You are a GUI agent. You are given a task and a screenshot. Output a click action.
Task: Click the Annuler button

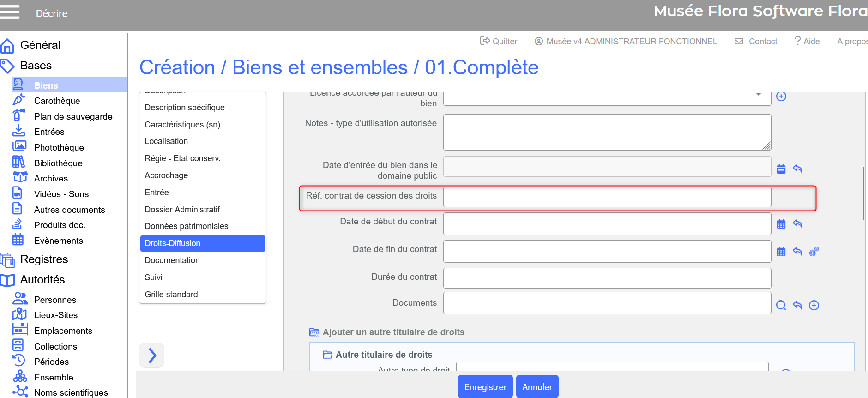pos(537,387)
